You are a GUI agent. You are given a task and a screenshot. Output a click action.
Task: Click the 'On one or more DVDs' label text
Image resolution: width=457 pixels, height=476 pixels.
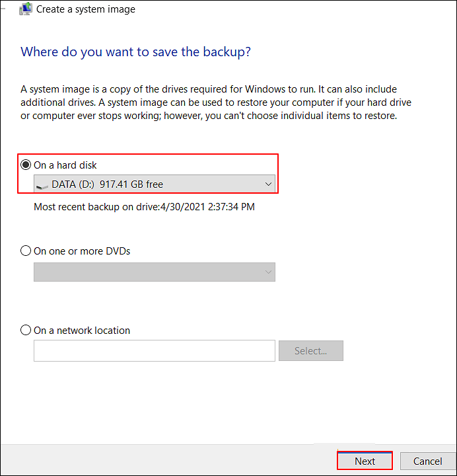[82, 251]
